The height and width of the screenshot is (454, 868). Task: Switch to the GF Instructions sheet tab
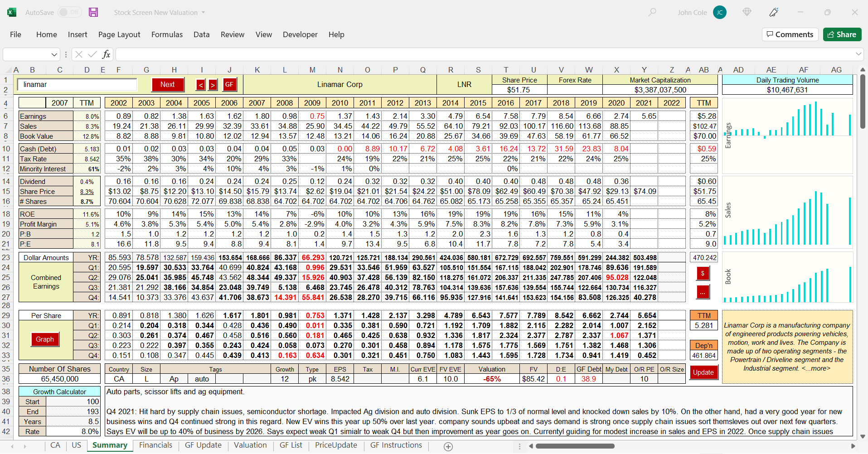396,445
